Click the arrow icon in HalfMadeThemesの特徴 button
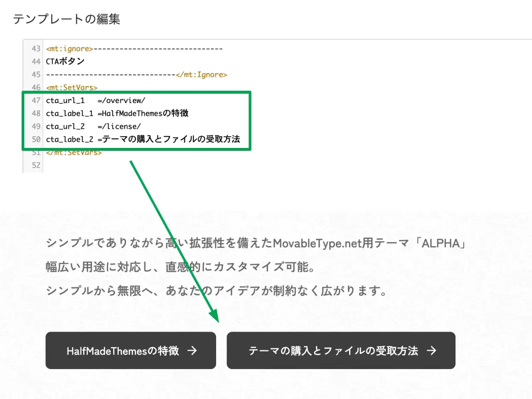 coord(192,351)
